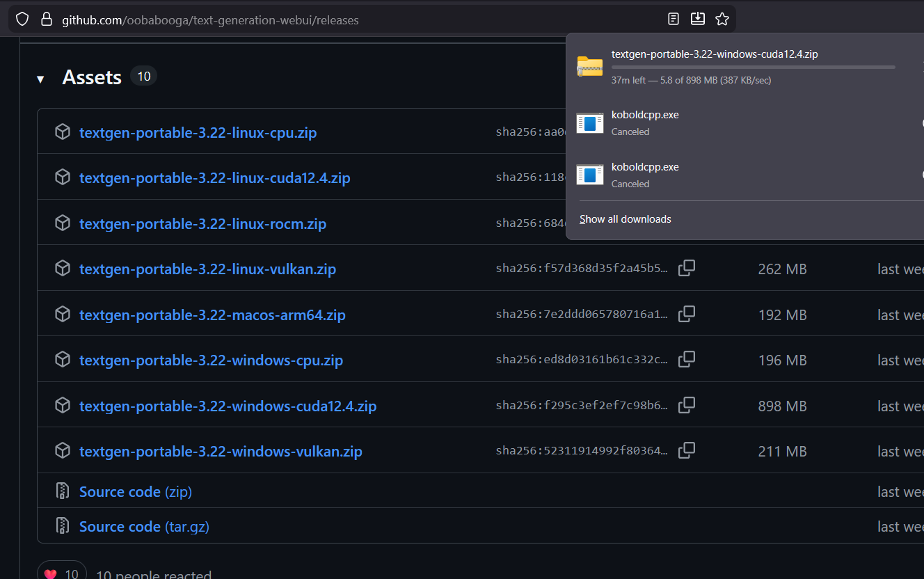Click the sha256:f295c3ef2ef7c98b6 hash text
This screenshot has height=579, width=924.
click(x=582, y=406)
